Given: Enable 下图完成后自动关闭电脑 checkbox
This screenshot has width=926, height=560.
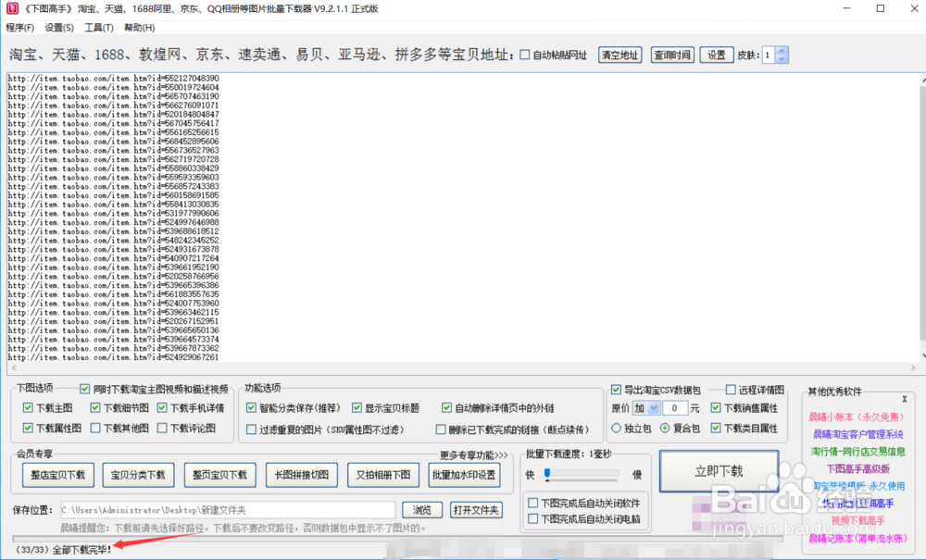Looking at the screenshot, I should (x=532, y=518).
